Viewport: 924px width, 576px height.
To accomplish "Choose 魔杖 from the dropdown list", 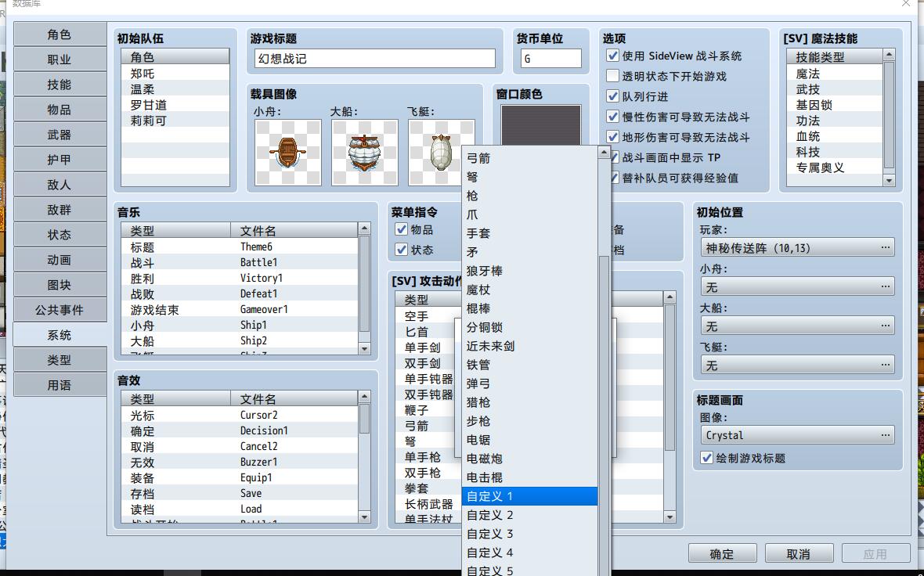I will (x=530, y=290).
